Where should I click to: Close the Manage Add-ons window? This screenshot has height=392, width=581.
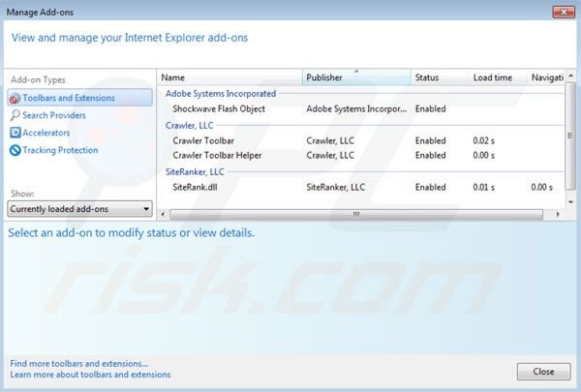click(564, 13)
